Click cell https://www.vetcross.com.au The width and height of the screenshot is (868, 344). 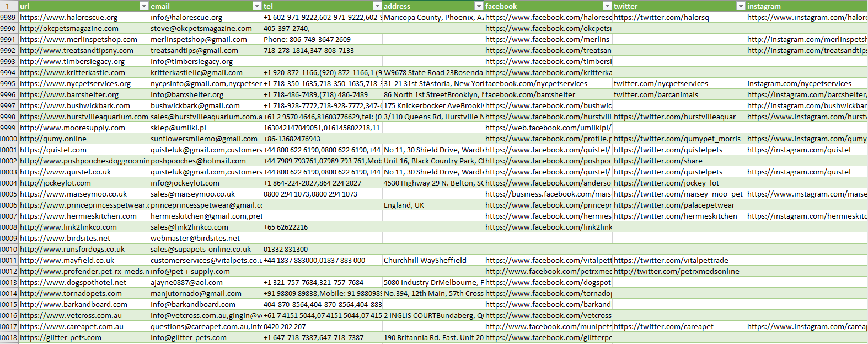84,315
